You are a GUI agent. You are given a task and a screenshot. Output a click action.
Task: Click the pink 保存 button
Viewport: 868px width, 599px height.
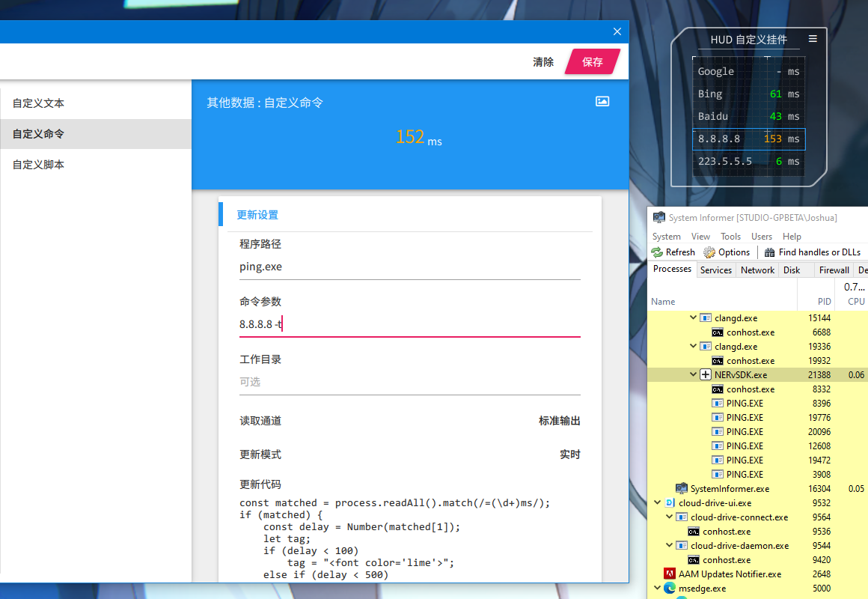[593, 62]
